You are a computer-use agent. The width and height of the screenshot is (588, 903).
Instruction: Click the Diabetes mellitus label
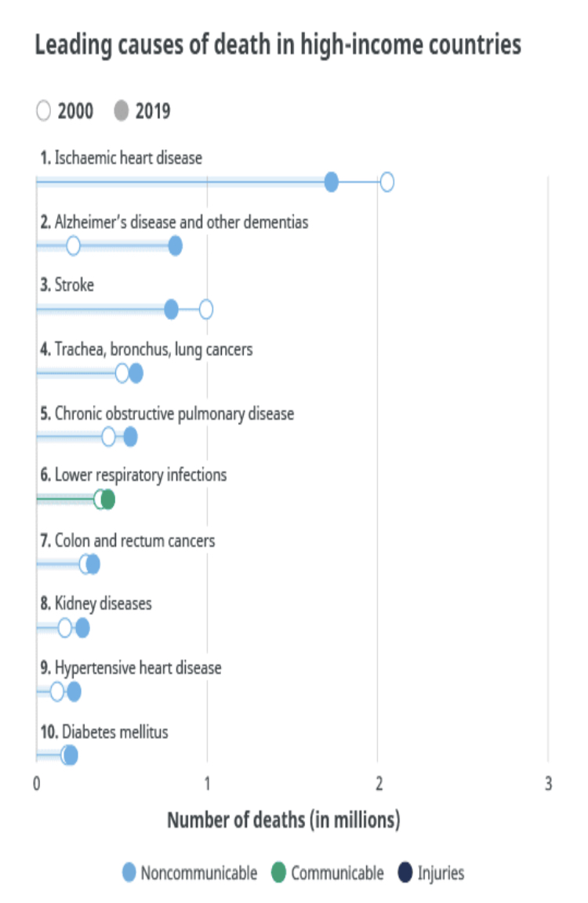pyautogui.click(x=104, y=732)
